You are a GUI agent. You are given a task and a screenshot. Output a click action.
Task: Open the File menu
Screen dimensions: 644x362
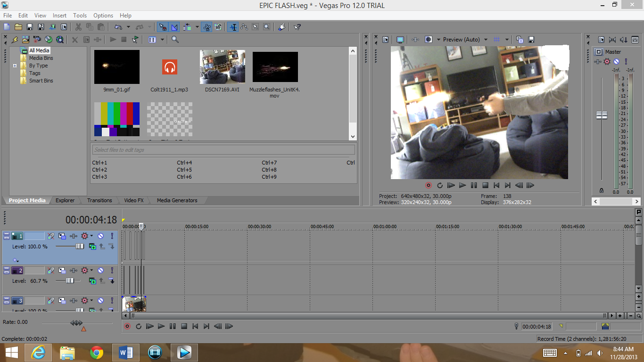(x=8, y=16)
